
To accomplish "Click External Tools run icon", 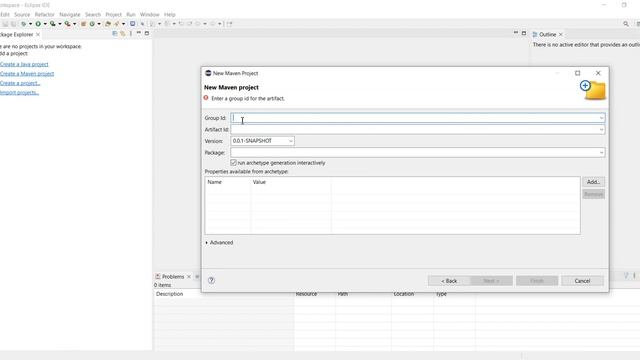I will [x=67, y=24].
